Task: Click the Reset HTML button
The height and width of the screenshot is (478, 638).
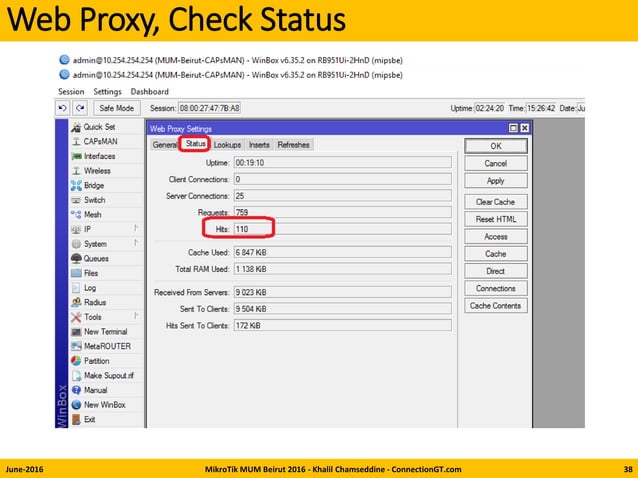Action: click(x=496, y=219)
